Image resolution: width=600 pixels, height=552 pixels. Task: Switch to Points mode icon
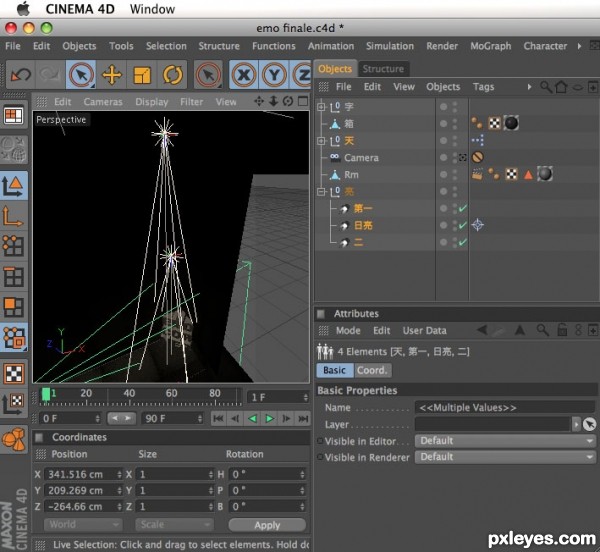(x=13, y=246)
